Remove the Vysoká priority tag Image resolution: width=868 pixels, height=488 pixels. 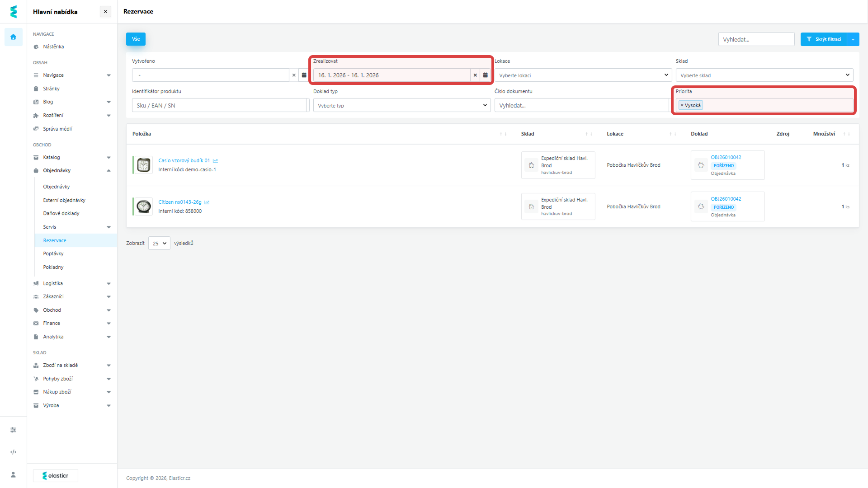pyautogui.click(x=682, y=105)
